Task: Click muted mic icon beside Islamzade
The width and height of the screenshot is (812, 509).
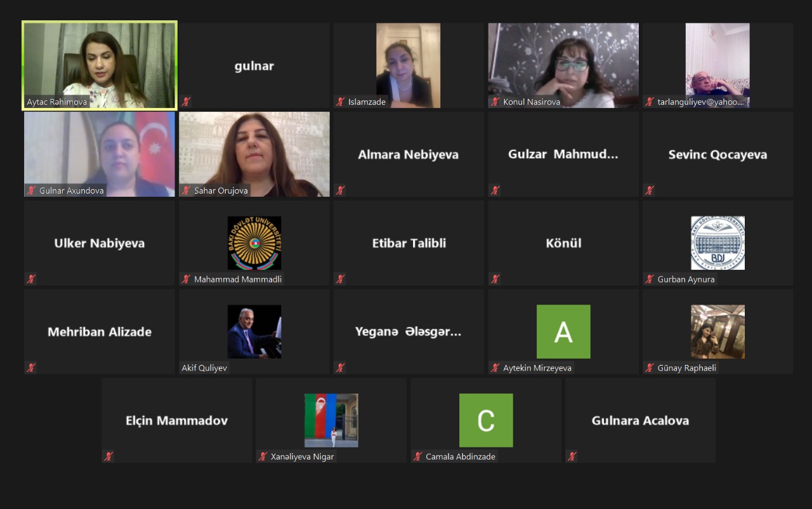Action: 341,102
